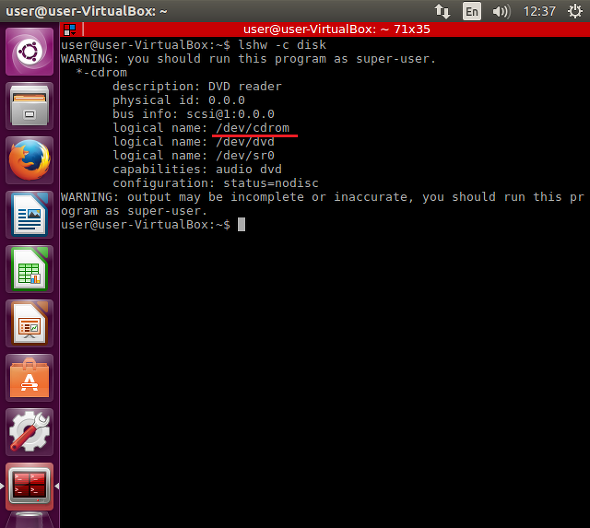Open the 12:37 clock menu
Image resolution: width=590 pixels, height=528 pixels.
click(539, 11)
